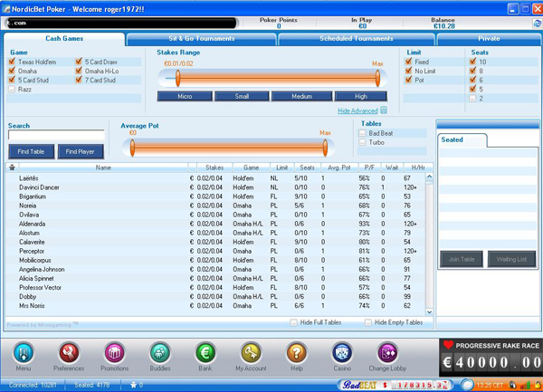Open the Promotions icon

coord(114,353)
